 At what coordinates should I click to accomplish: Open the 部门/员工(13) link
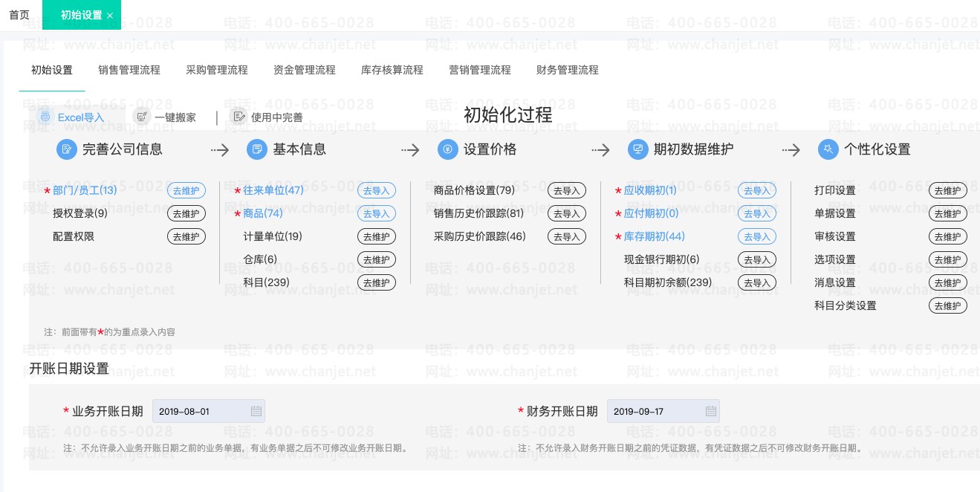[85, 190]
